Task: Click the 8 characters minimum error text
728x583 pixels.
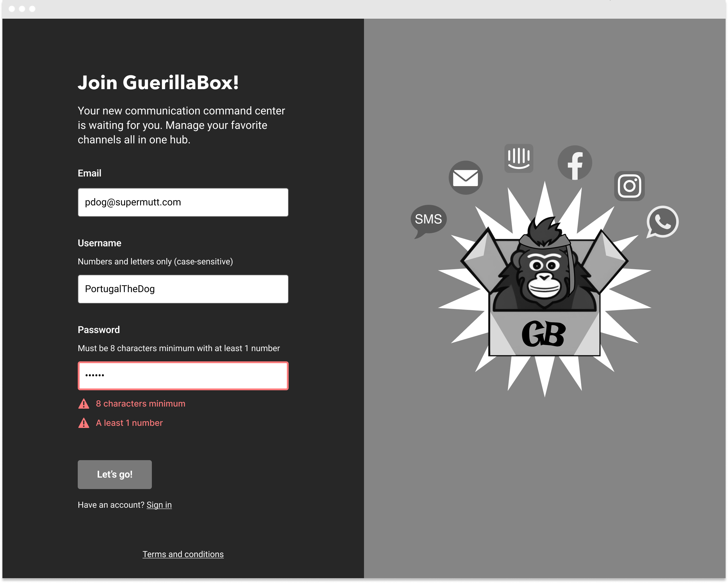Action: pos(140,404)
